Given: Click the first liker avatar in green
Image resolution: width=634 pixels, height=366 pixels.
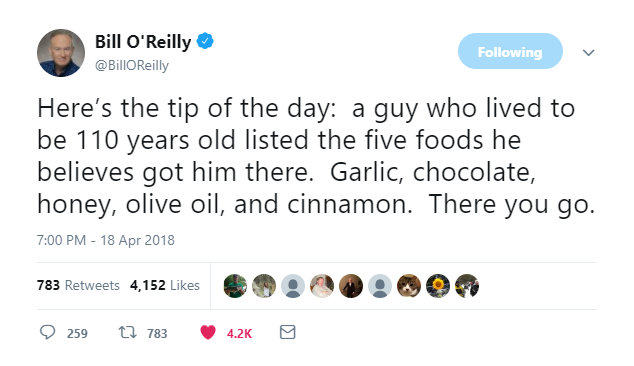Looking at the screenshot, I should (235, 286).
